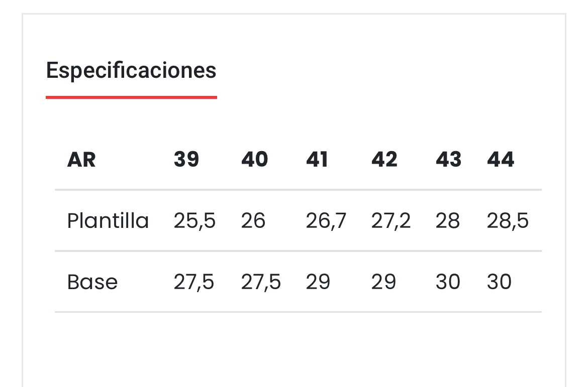
Task: Click size 39 column header
Action: click(x=186, y=160)
